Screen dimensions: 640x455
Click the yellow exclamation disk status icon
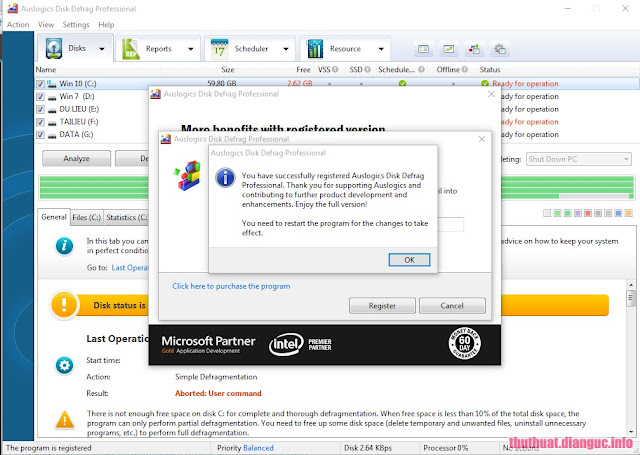[x=64, y=305]
